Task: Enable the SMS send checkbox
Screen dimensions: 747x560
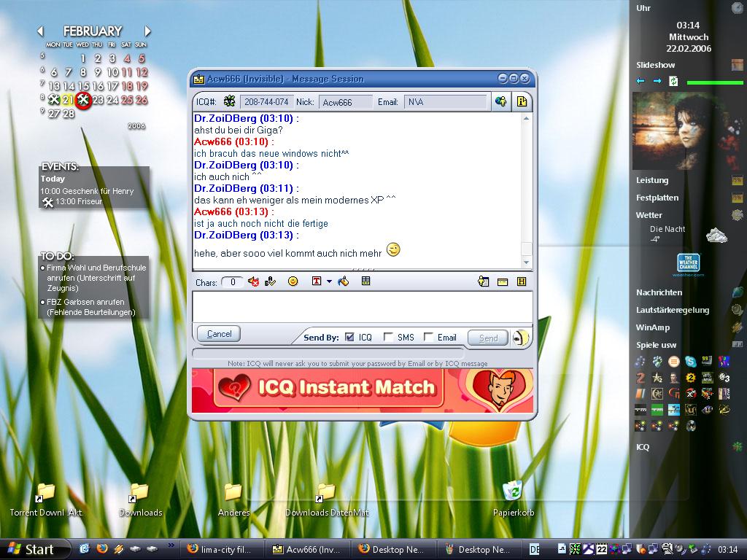Action: (x=388, y=337)
